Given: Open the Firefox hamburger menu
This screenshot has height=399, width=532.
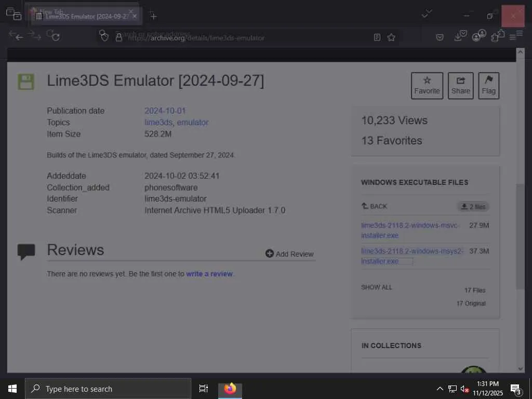Looking at the screenshot, I should (513, 37).
